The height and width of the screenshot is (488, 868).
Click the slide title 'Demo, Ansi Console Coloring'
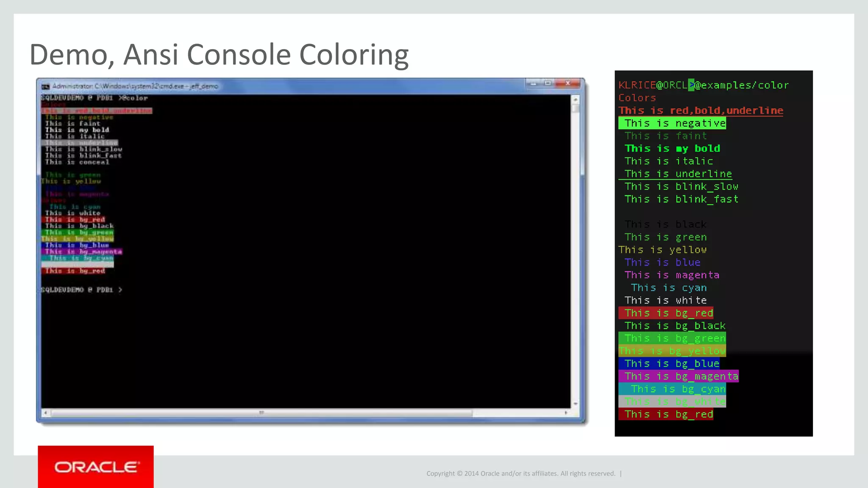[219, 55]
